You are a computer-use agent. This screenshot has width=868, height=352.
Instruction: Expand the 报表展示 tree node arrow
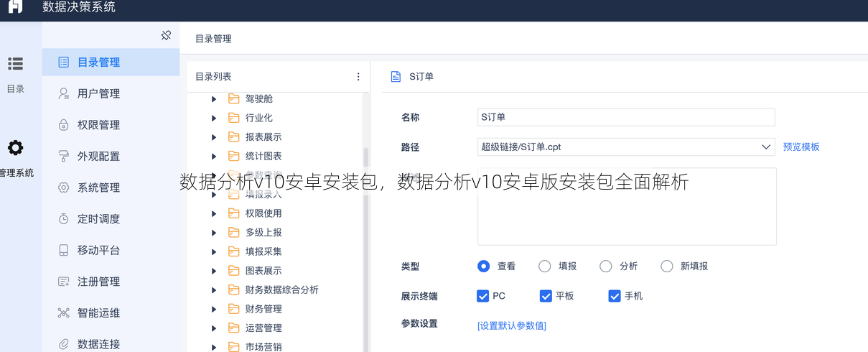click(214, 136)
